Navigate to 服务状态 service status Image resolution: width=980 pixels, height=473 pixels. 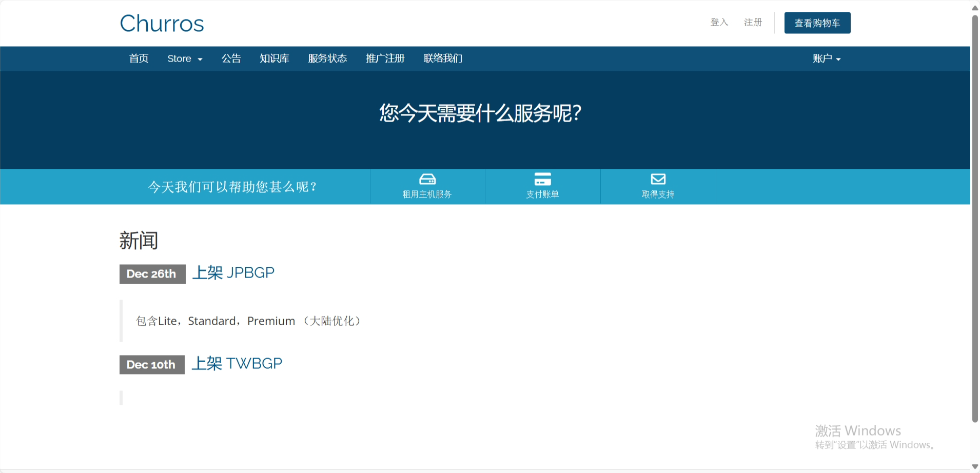coord(327,58)
